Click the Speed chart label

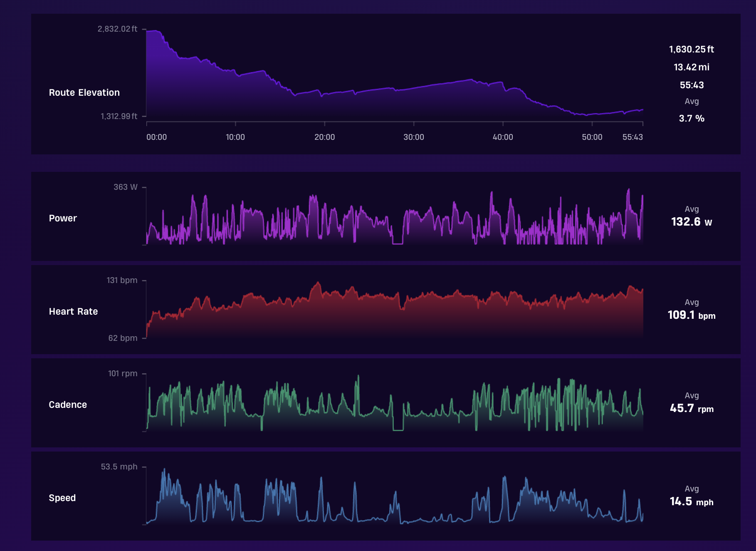coord(62,498)
